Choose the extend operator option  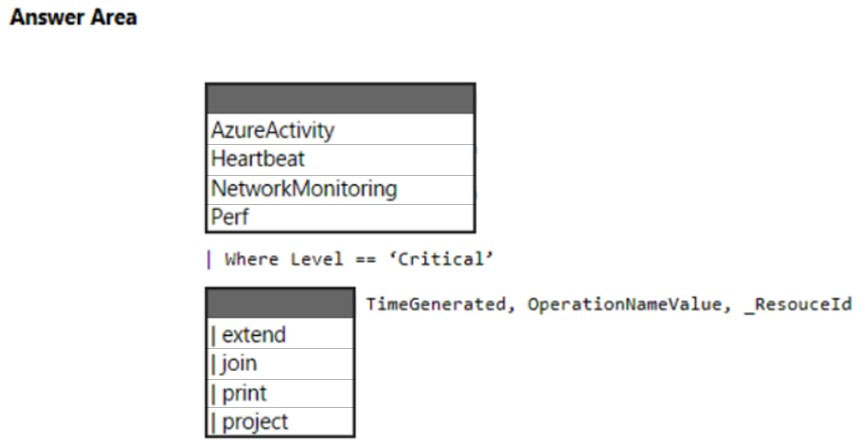pos(280,334)
